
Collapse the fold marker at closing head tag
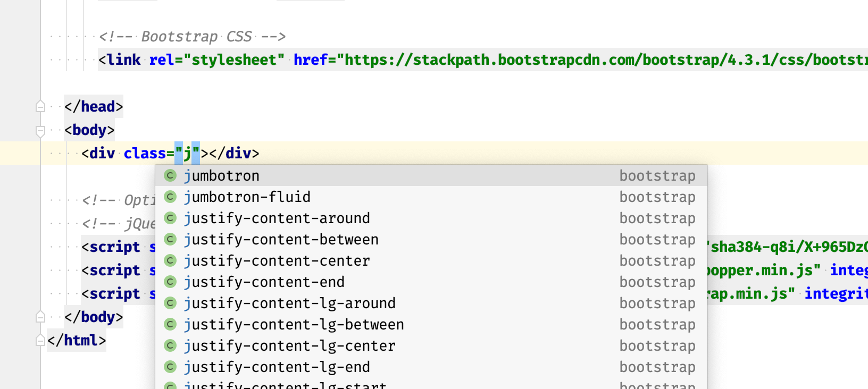[x=40, y=106]
